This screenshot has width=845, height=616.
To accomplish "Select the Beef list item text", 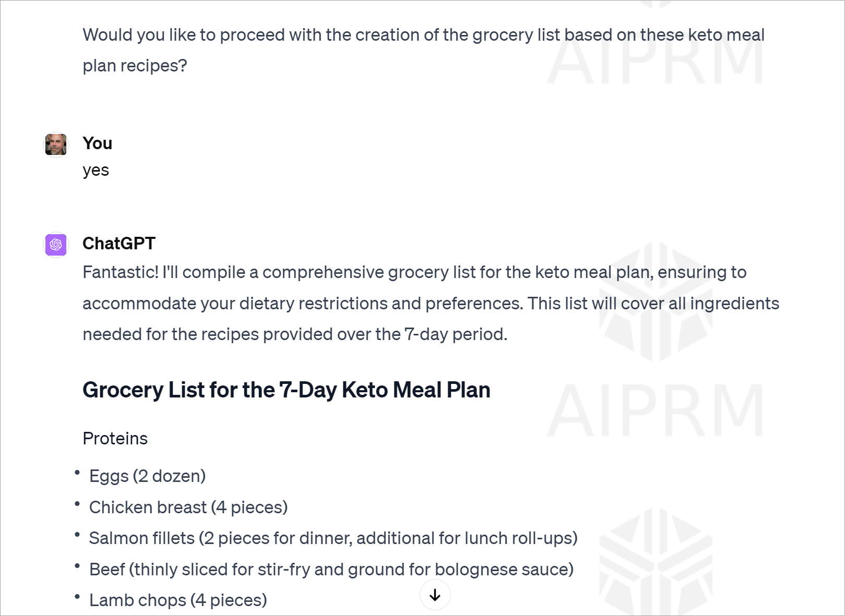I will click(331, 569).
